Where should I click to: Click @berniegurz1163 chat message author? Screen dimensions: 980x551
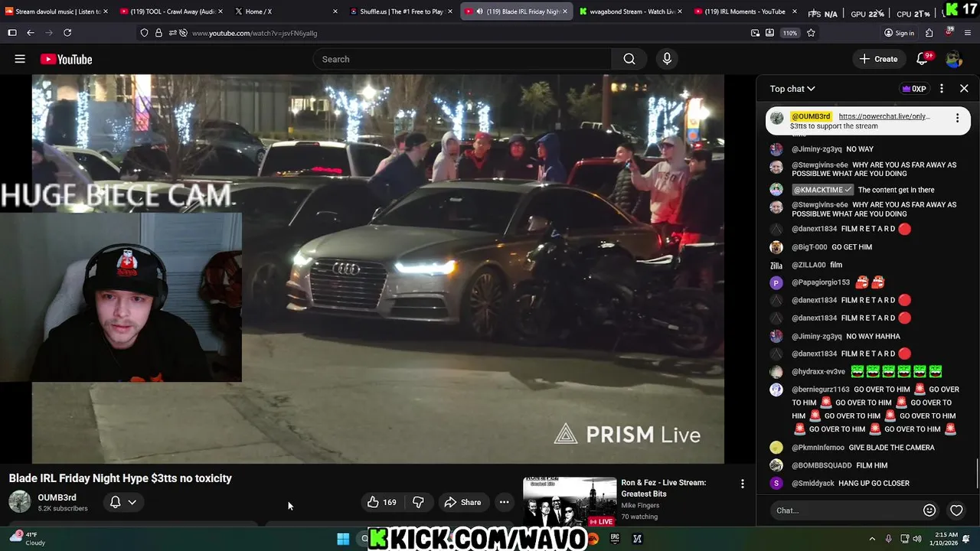point(820,390)
